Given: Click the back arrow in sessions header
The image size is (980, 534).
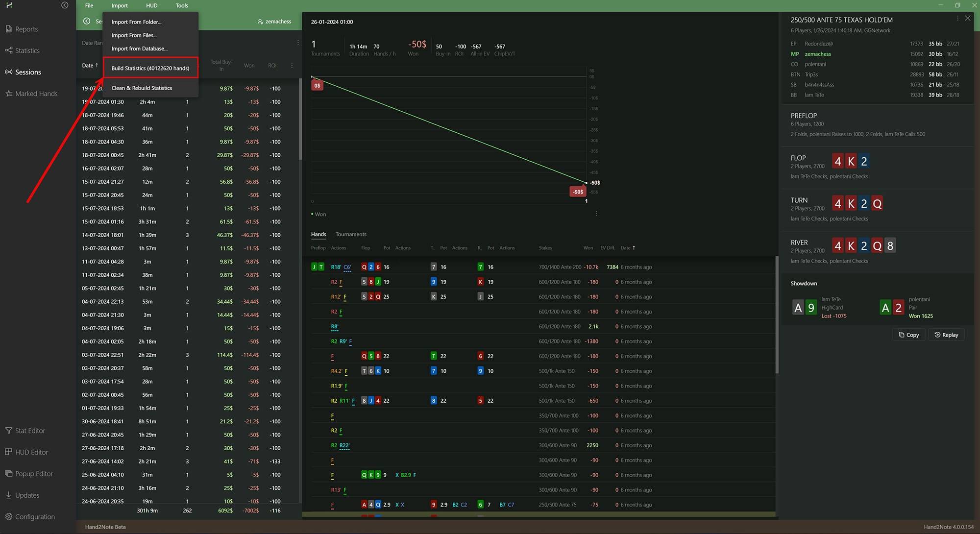Looking at the screenshot, I should pyautogui.click(x=87, y=21).
